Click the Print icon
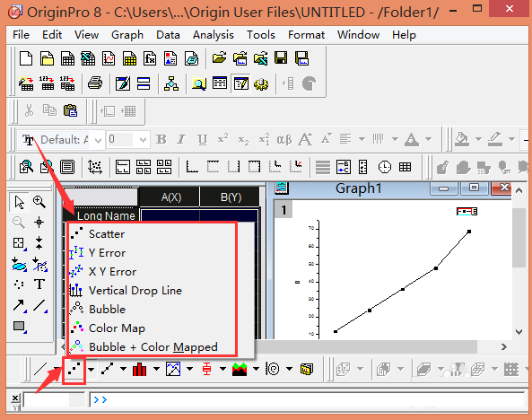Image resolution: width=532 pixels, height=420 pixels. pyautogui.click(x=95, y=83)
